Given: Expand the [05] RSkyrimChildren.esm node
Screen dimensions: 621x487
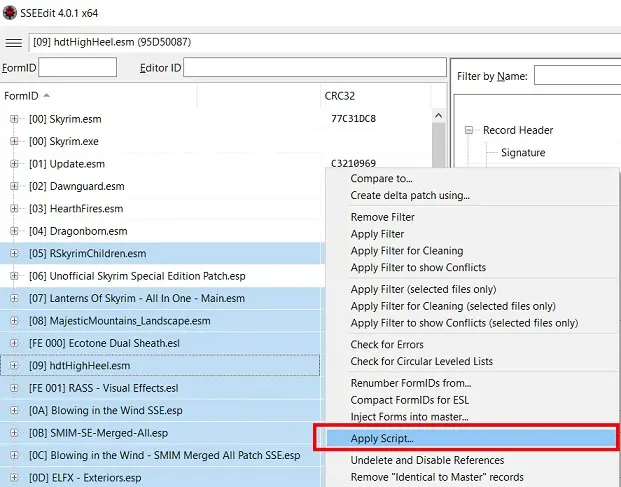Looking at the screenshot, I should coord(14,253).
